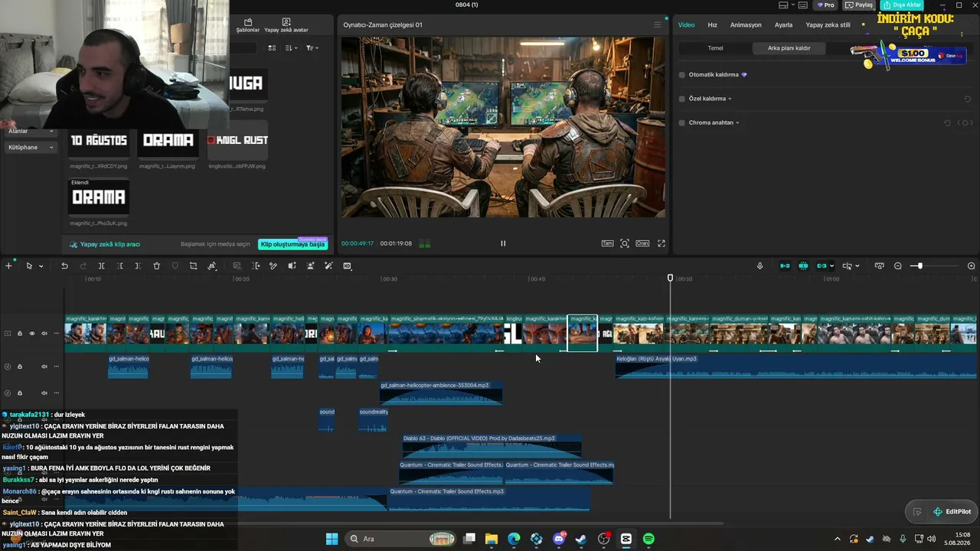980x551 pixels.
Task: Click the add plus icon above the timeline
Action: (x=8, y=266)
